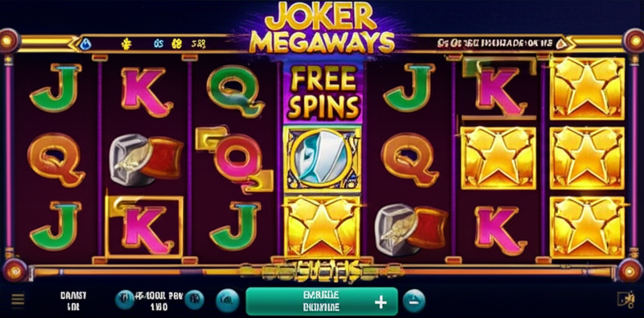This screenshot has width=644, height=318.
Task: Click the large teal spin button
Action: 321,301
